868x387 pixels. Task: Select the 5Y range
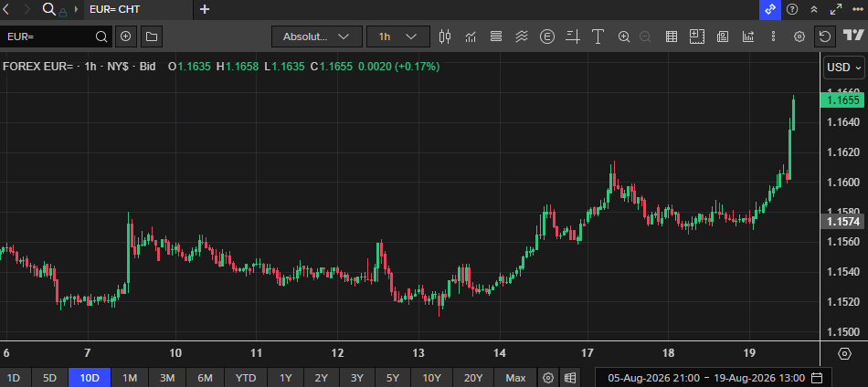(393, 378)
